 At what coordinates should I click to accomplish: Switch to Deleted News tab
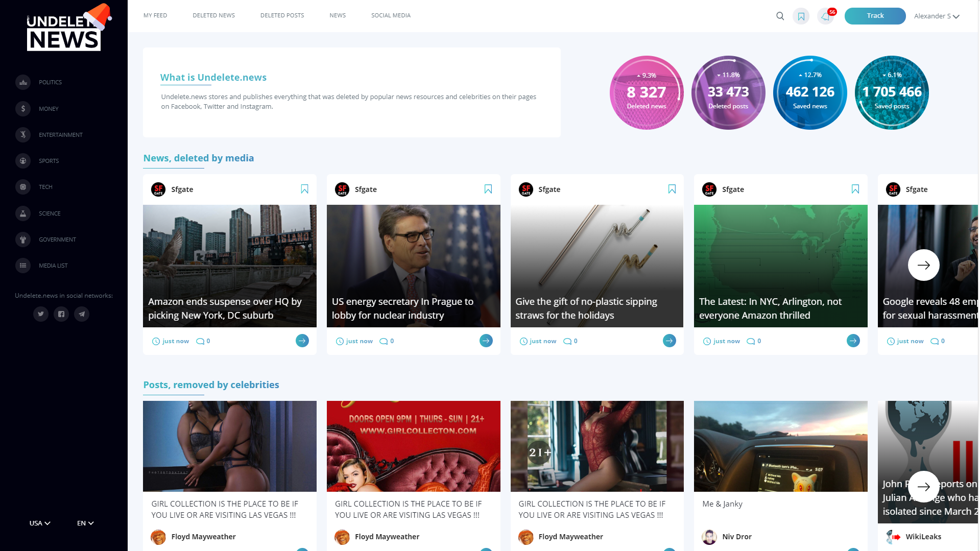click(x=213, y=15)
